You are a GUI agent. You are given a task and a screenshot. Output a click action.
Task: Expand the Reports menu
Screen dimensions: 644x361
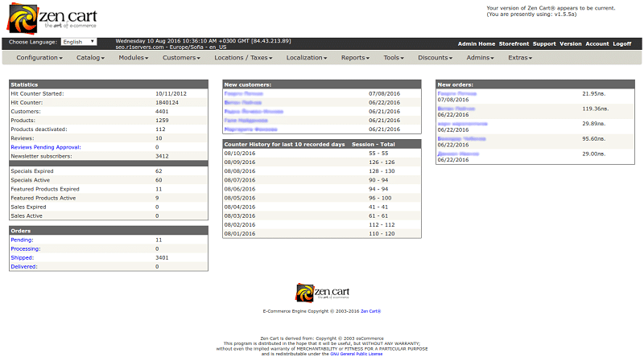click(355, 58)
